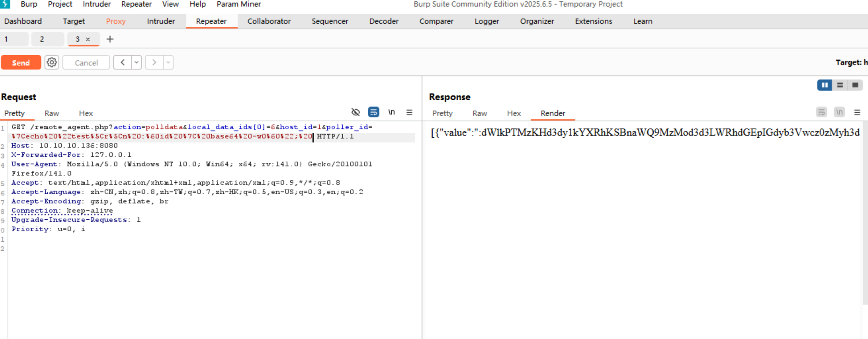The width and height of the screenshot is (868, 339).
Task: Click the X-Forwarded-For header line
Action: (x=71, y=155)
